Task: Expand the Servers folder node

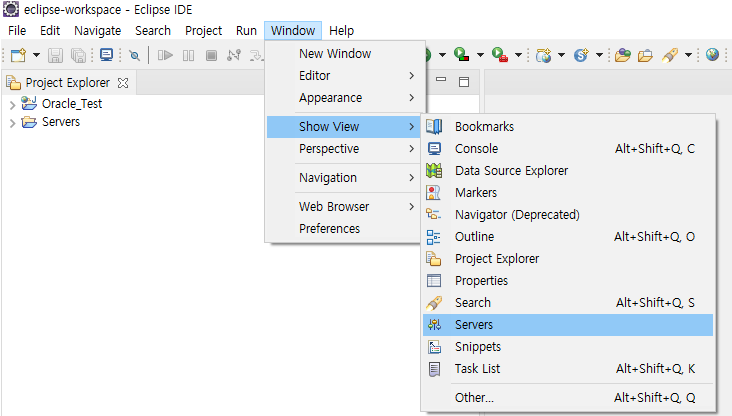Action: pyautogui.click(x=13, y=123)
